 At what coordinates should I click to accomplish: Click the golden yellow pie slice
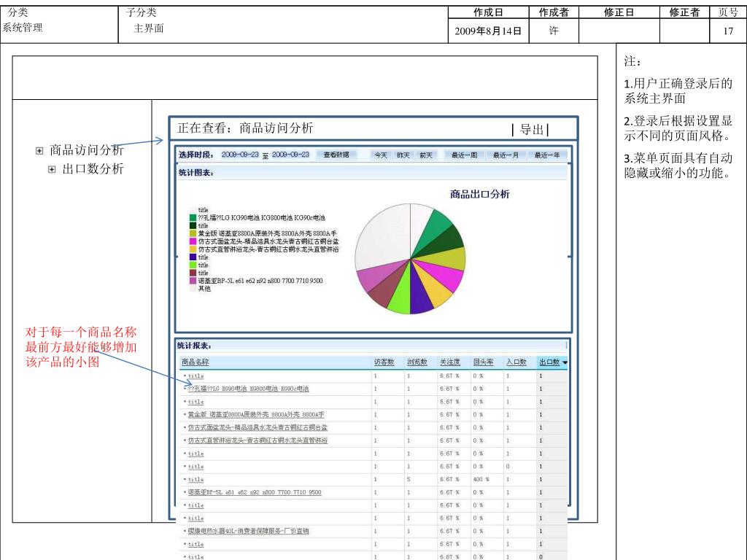coord(433,286)
